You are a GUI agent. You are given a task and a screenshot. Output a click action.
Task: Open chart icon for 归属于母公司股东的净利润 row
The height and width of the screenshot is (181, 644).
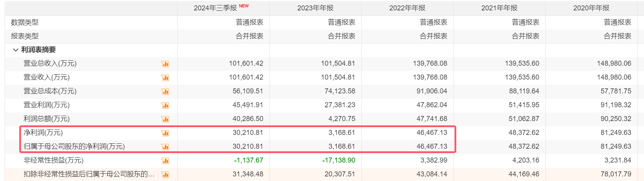click(165, 147)
